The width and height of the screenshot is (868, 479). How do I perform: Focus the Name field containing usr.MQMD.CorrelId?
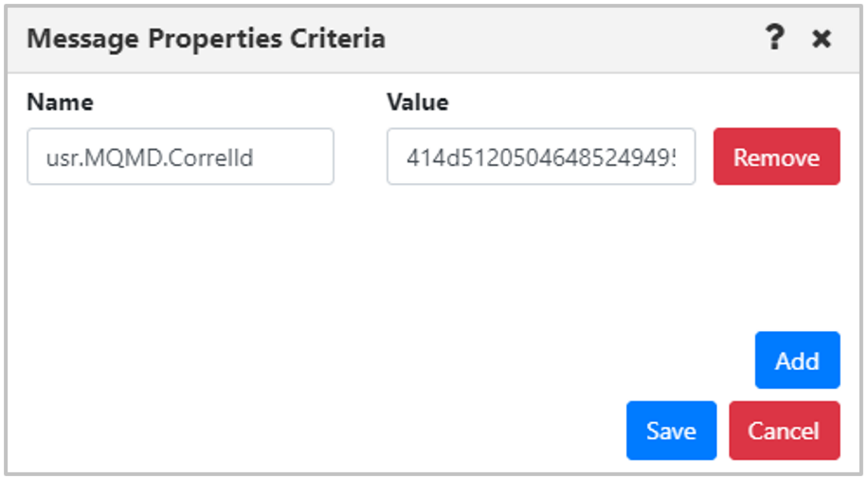180,157
